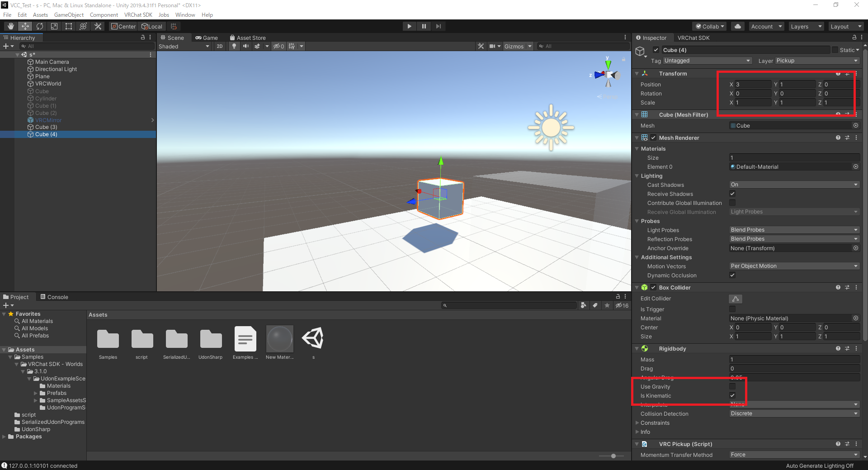Filter project by label icon
This screenshot has width=868, height=470.
[x=595, y=305]
